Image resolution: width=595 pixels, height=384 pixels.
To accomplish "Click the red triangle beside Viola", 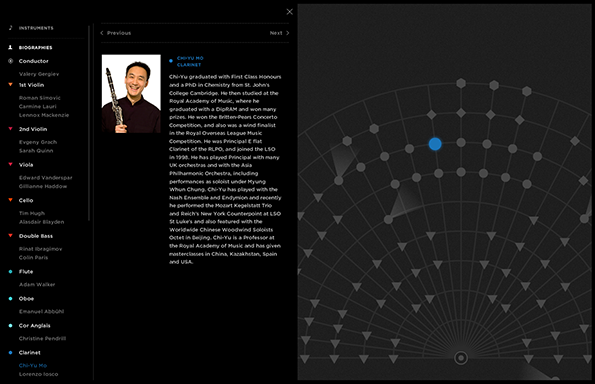I will 11,164.
